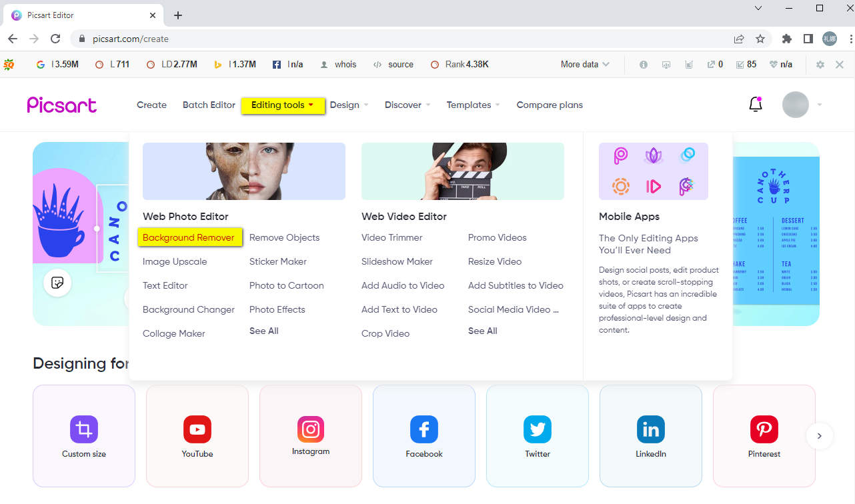Click the Google index count 3.59M
The image size is (855, 504).
click(x=57, y=65)
